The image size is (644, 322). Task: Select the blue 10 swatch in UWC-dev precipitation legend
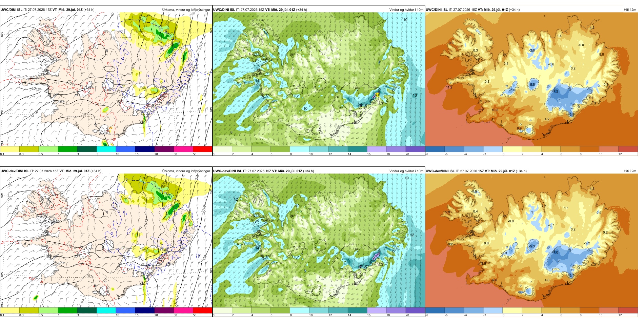tap(125, 310)
